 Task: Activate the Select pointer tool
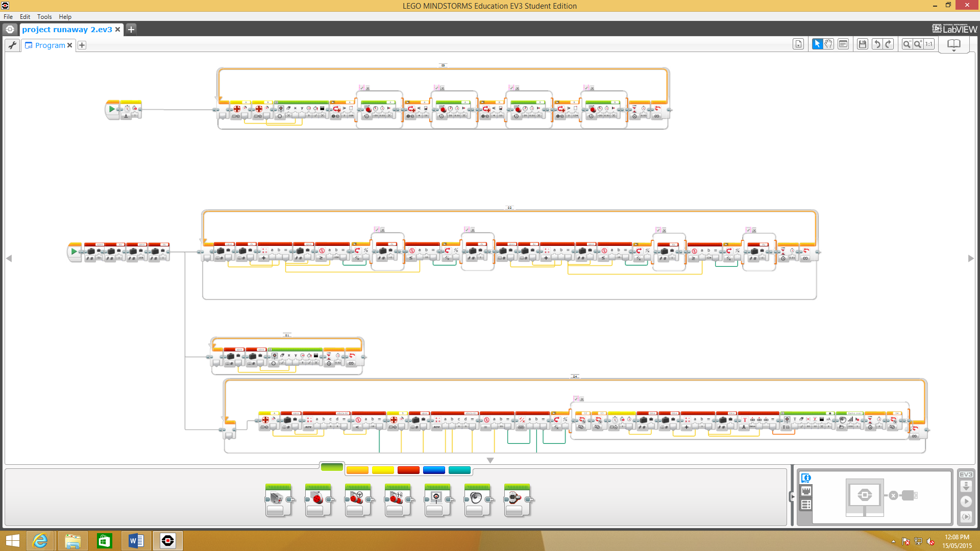(x=817, y=44)
